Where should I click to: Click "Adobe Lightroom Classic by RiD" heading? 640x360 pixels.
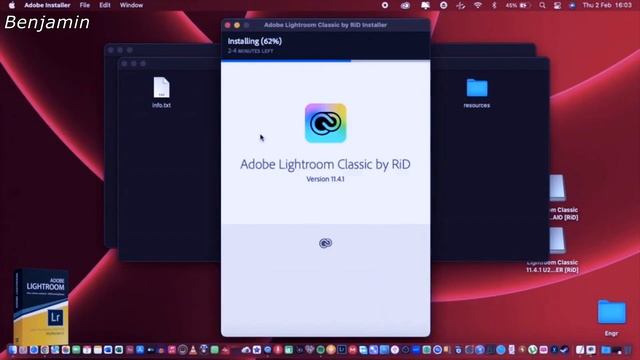[x=325, y=164]
